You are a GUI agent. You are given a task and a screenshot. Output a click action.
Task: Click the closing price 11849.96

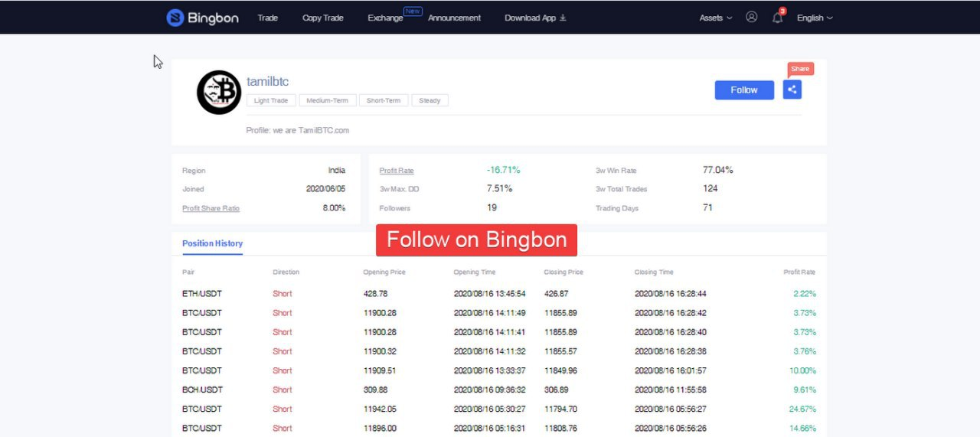click(560, 370)
